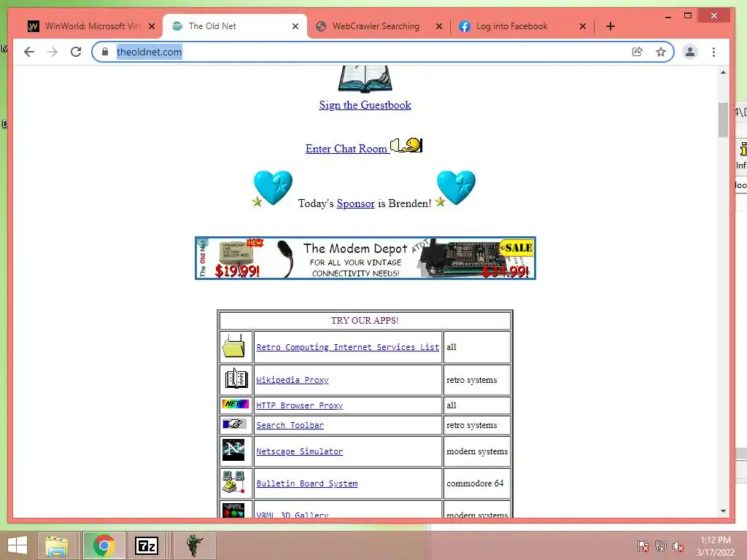747x560 pixels.
Task: Open The Modem Depot banner ad
Action: click(x=365, y=258)
